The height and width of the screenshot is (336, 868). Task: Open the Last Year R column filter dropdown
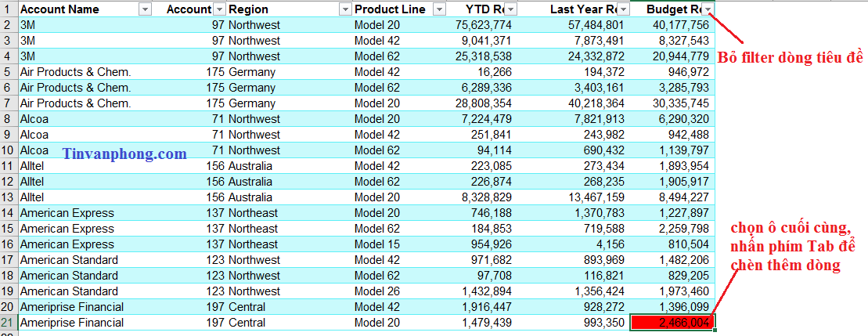(x=624, y=9)
